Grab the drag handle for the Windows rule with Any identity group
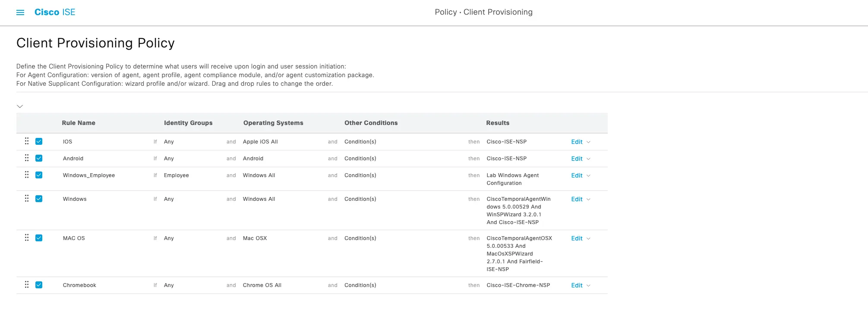Viewport: 868px width, 312px height. (27, 199)
